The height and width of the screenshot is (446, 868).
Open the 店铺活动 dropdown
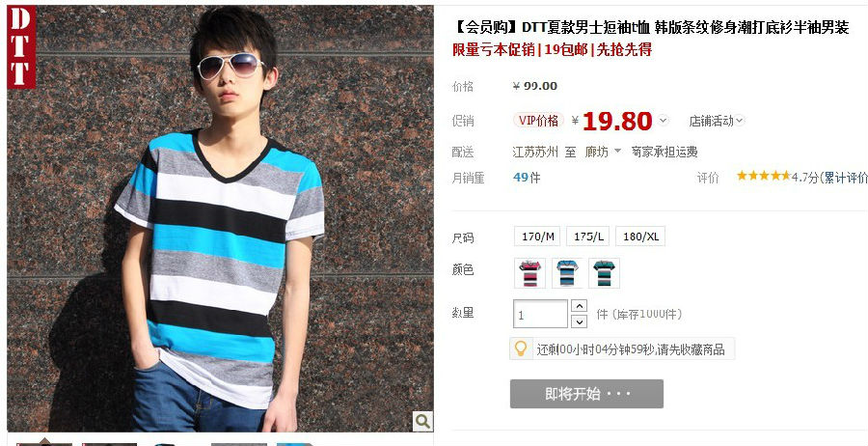pyautogui.click(x=717, y=121)
